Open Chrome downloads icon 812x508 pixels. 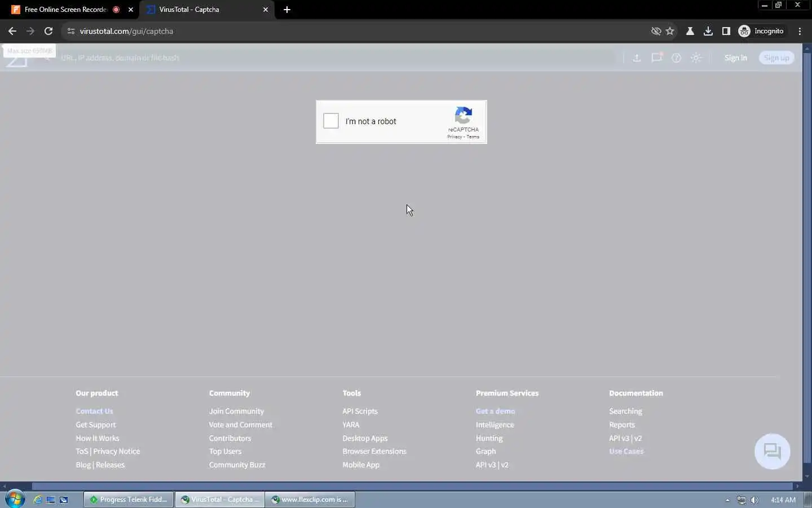pyautogui.click(x=708, y=31)
